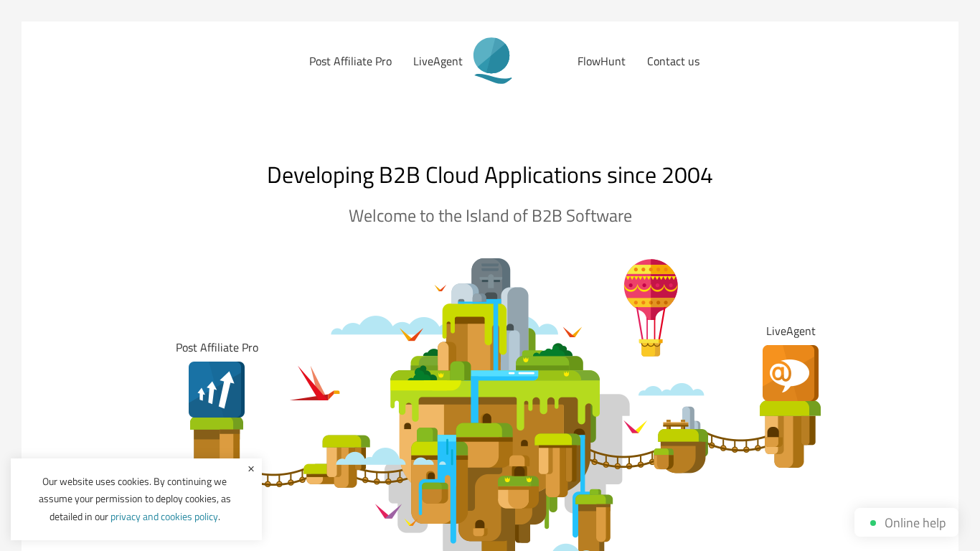Open the privacy and cookies policy link
980x551 pixels.
coord(164,517)
